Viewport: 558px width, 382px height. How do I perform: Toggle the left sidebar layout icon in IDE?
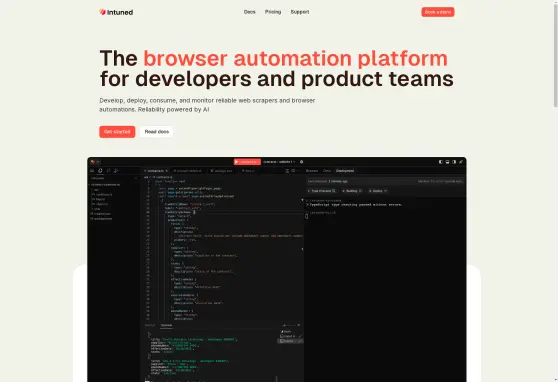click(x=441, y=162)
